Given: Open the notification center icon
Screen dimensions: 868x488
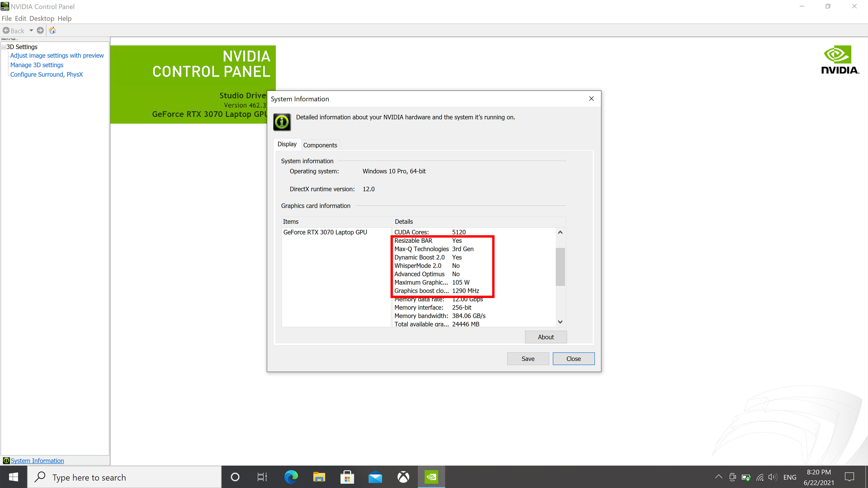Looking at the screenshot, I should tap(850, 477).
